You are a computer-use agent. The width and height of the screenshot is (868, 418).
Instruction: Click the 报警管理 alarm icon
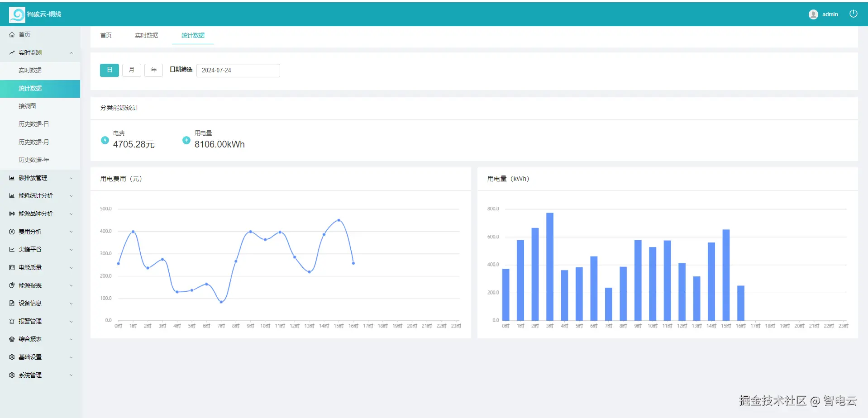tap(12, 321)
